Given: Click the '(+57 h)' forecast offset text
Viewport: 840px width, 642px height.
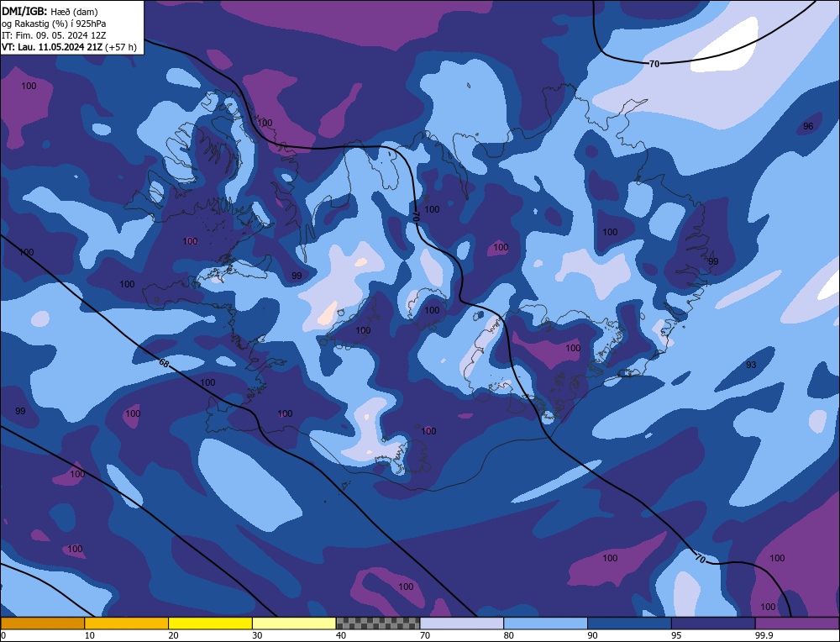Looking at the screenshot, I should click(x=121, y=47).
